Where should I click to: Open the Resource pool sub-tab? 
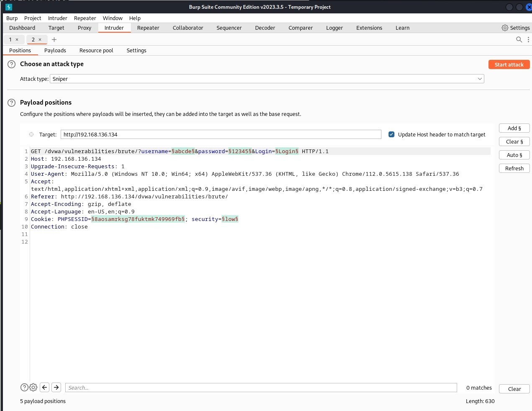click(x=96, y=50)
